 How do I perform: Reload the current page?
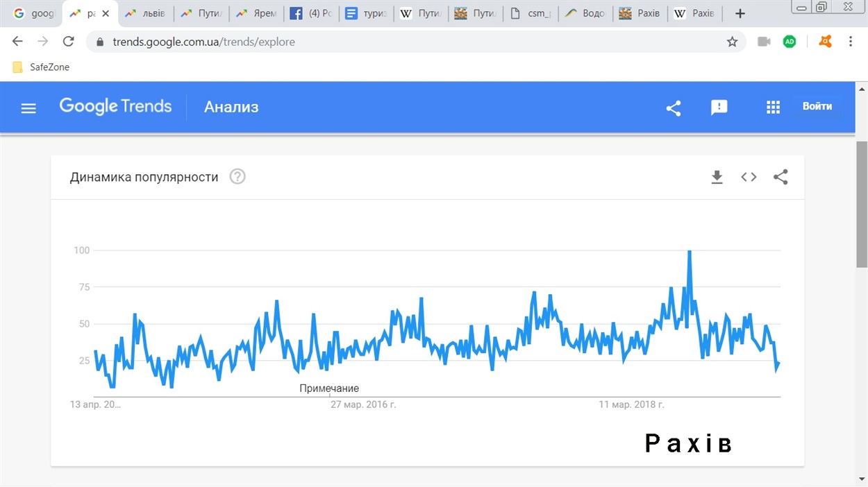pyautogui.click(x=68, y=42)
